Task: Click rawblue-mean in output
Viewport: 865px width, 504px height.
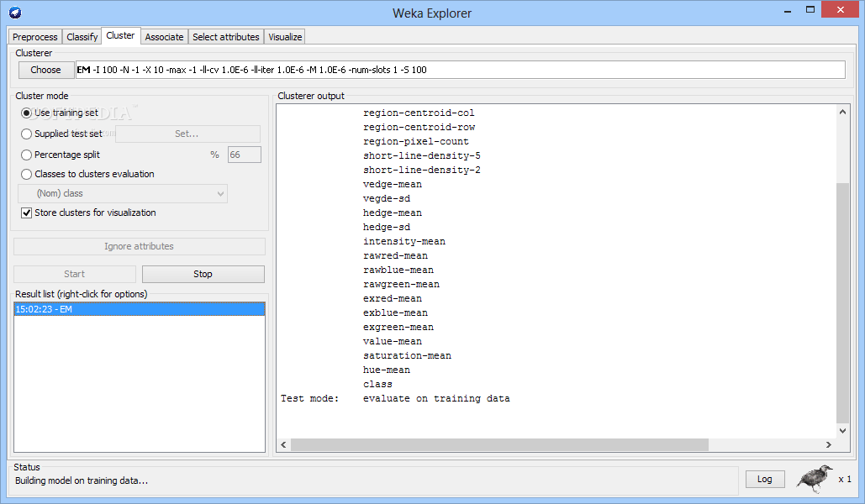Action: point(398,270)
